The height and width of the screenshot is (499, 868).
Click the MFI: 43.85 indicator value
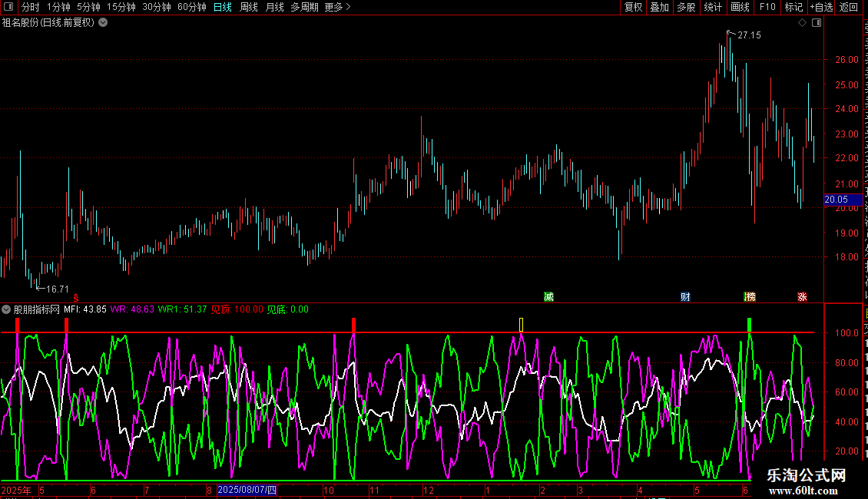point(84,309)
